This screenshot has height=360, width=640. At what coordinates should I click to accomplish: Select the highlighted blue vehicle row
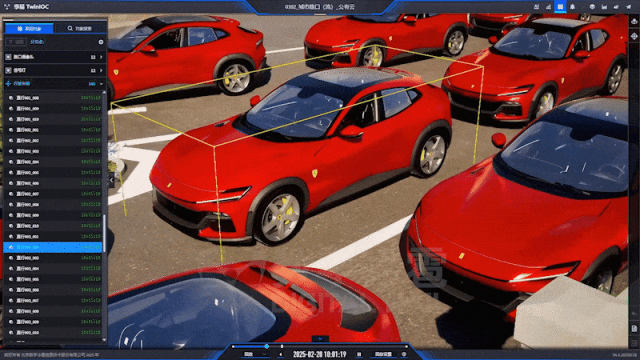click(53, 247)
